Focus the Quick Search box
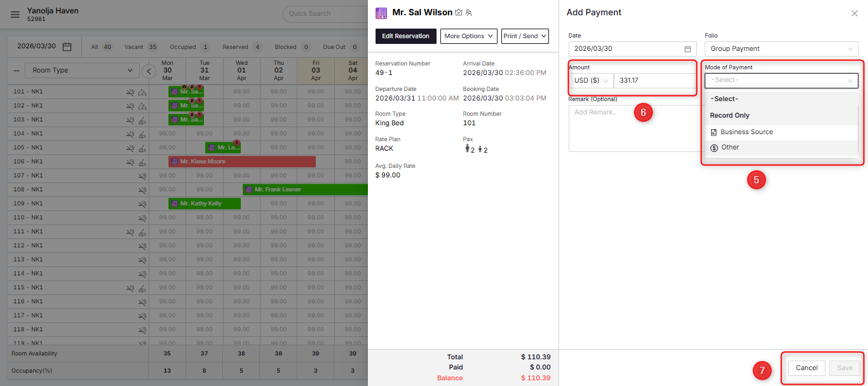 pos(325,14)
